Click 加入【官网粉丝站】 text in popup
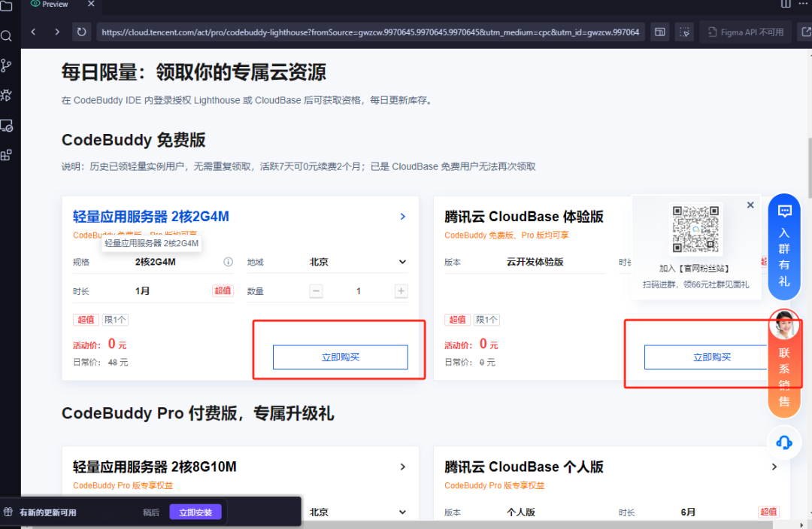This screenshot has height=529, width=812. pyautogui.click(x=695, y=269)
